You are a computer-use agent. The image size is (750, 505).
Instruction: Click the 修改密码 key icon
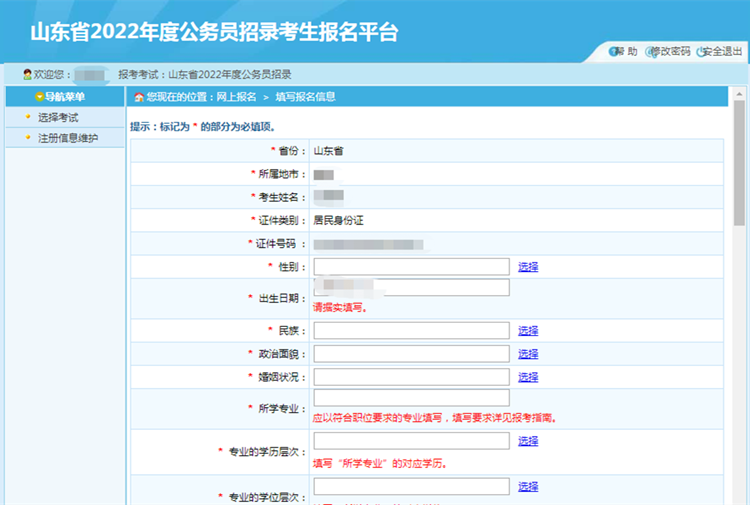tap(652, 52)
